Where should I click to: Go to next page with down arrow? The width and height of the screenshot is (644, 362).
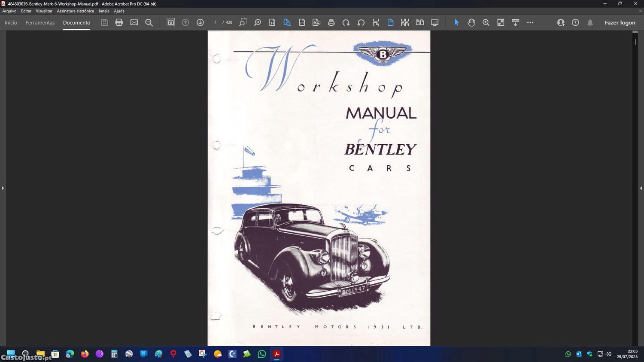point(200,22)
